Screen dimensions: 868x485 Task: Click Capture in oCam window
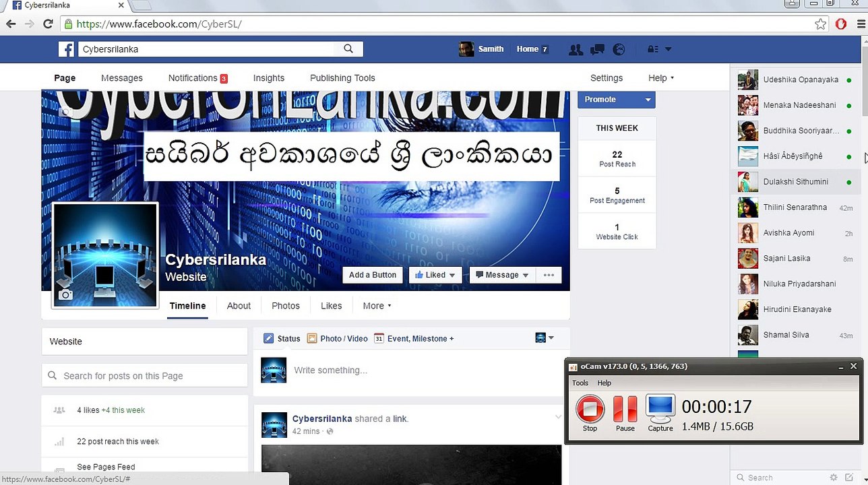660,413
